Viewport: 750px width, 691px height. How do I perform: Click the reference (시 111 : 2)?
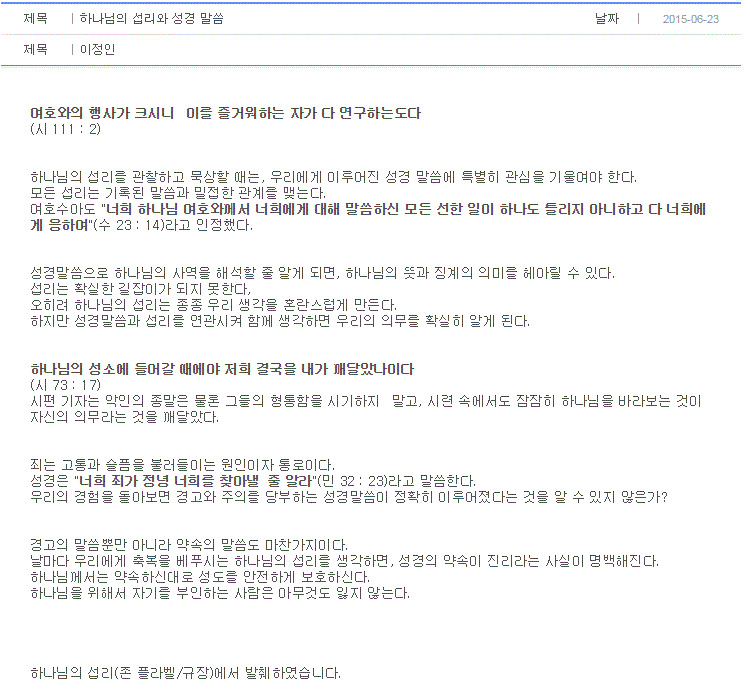click(x=66, y=129)
